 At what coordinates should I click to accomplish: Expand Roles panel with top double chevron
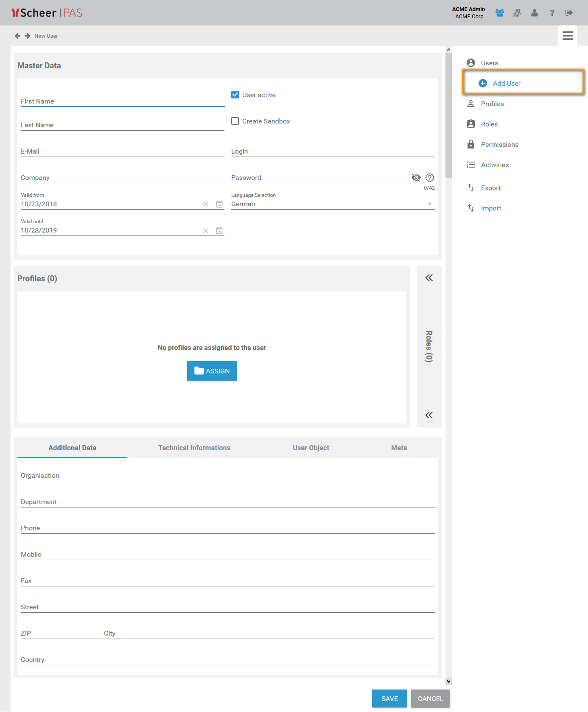429,278
